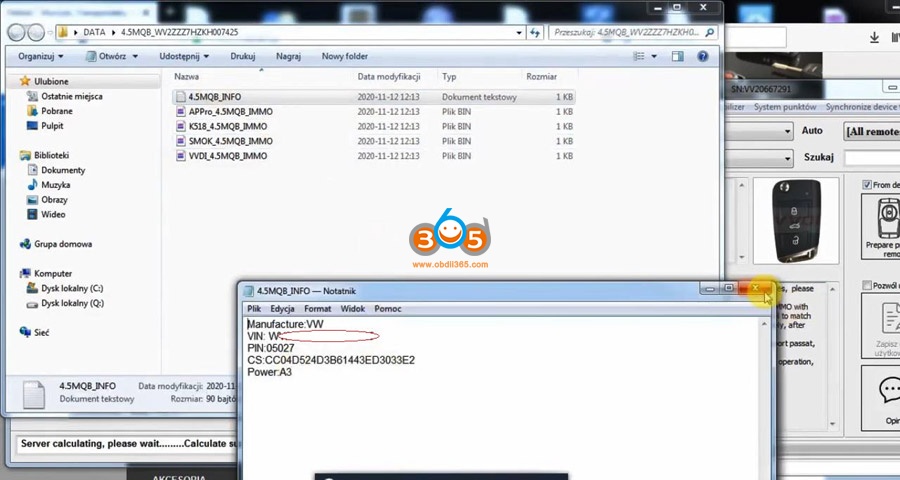Open Edycja menu in Notatnik
This screenshot has width=900, height=480.
click(282, 309)
